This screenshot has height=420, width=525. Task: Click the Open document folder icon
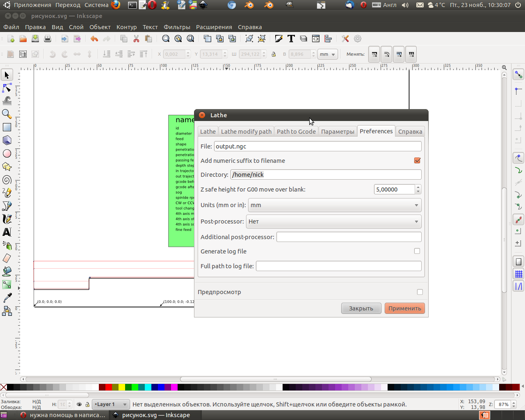[23, 39]
